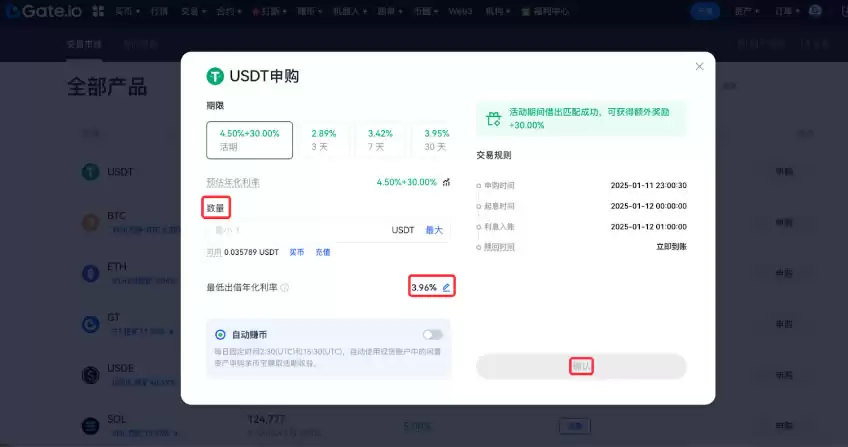Open the user avatar icon in header
Image resolution: width=848 pixels, height=447 pixels.
click(x=815, y=11)
